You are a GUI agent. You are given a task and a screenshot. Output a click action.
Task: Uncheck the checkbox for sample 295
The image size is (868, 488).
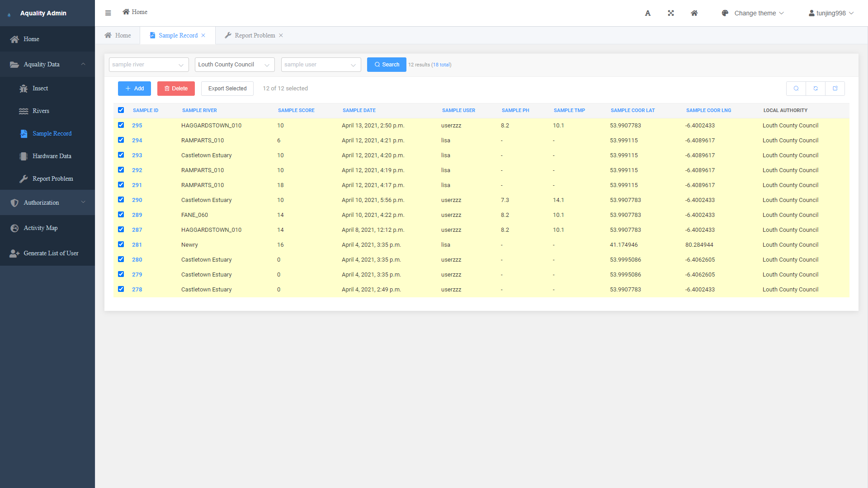(x=121, y=125)
